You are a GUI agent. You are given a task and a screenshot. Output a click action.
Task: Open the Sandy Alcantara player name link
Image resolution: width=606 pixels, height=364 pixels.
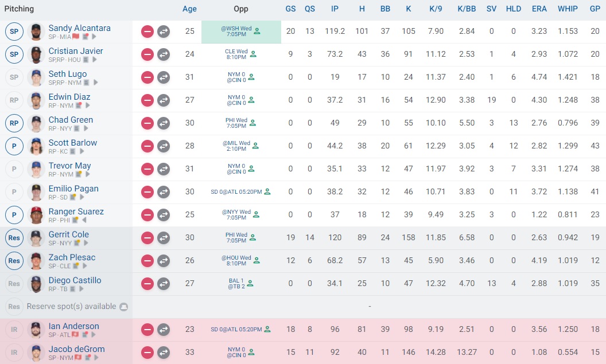pos(79,28)
